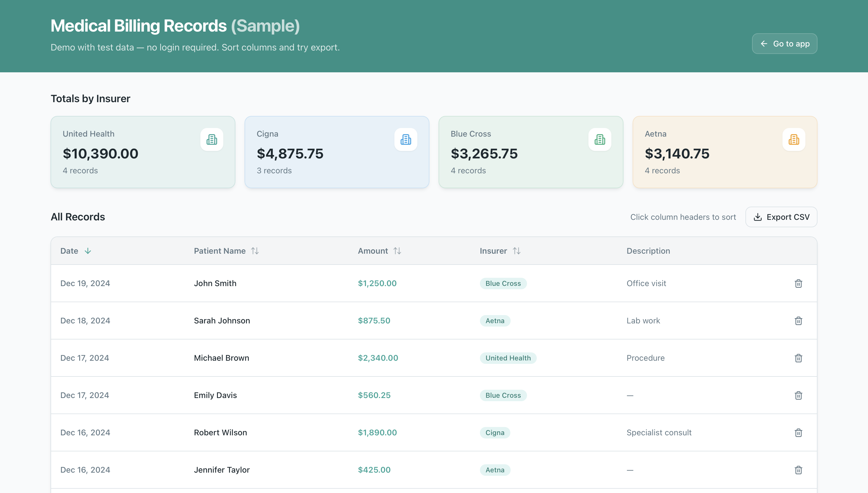This screenshot has width=868, height=493.
Task: Click the back arrow inside Go to app
Action: 765,43
